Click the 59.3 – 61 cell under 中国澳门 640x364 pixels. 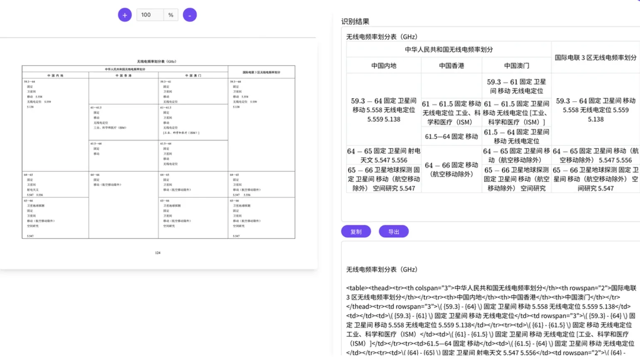(516, 86)
